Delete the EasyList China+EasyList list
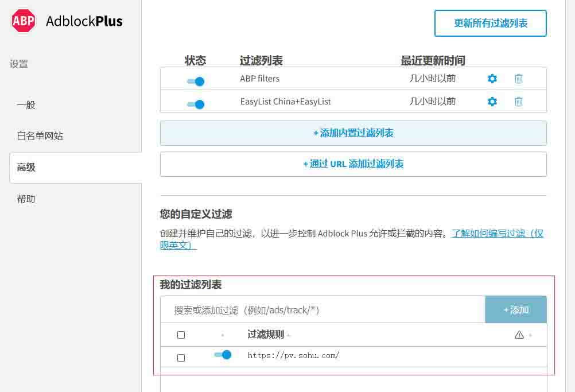 [519, 102]
